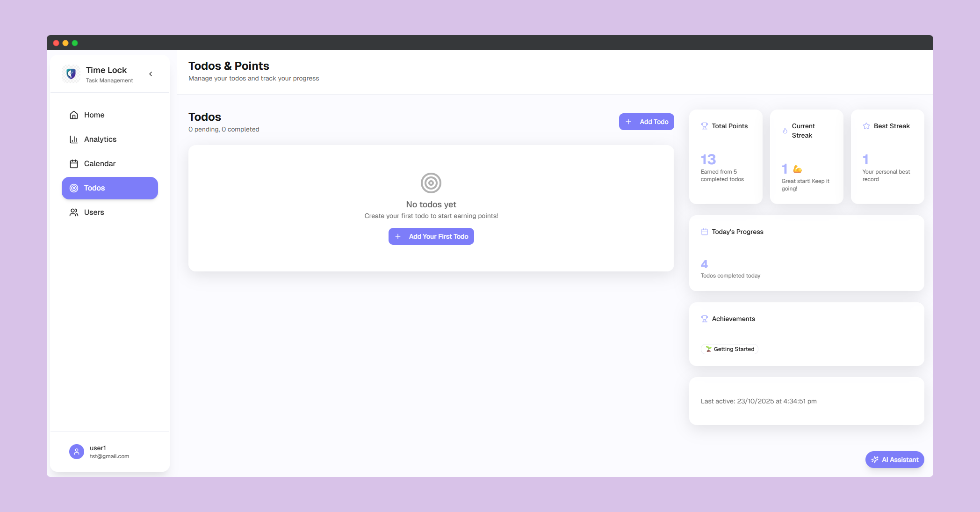
Task: Click the user1 avatar icon
Action: coord(77,452)
